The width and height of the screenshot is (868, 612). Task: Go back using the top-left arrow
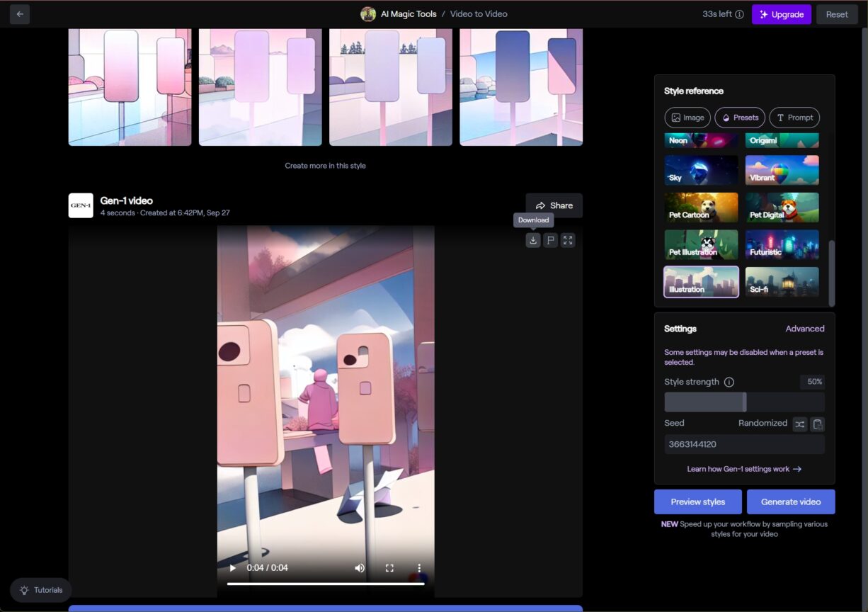[x=19, y=13]
